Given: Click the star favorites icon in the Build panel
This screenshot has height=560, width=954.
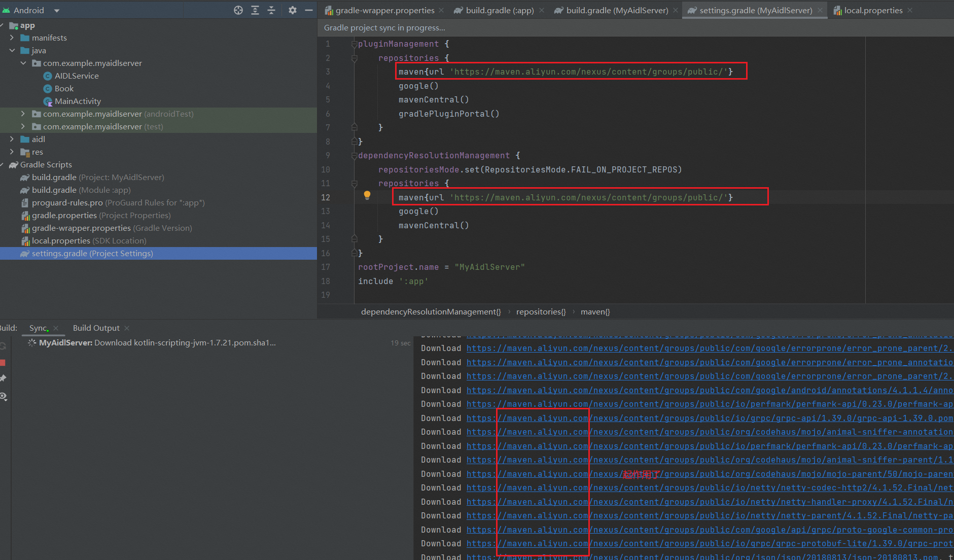Looking at the screenshot, I should pos(3,378).
